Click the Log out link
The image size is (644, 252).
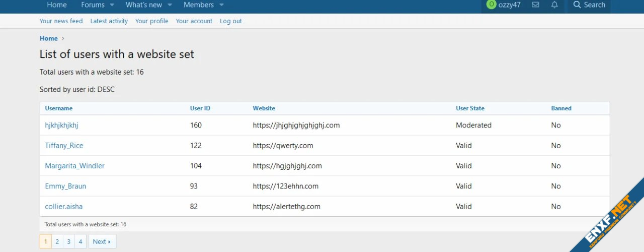point(230,21)
